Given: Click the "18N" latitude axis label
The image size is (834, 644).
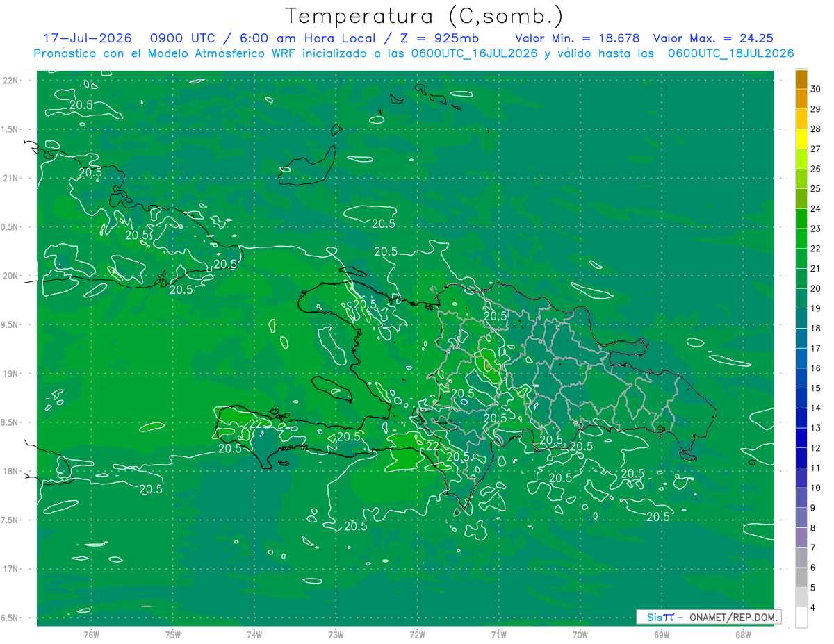Looking at the screenshot, I should pos(11,472).
